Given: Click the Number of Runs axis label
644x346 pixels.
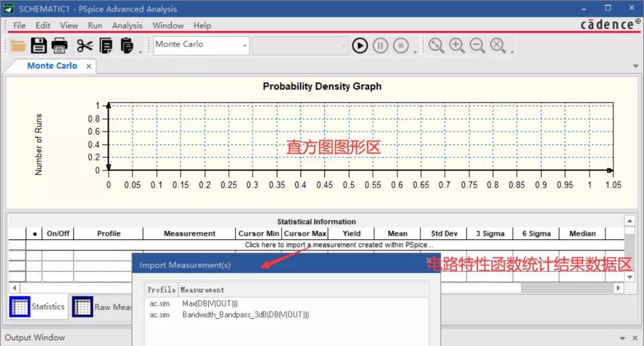Looking at the screenshot, I should [39, 144].
